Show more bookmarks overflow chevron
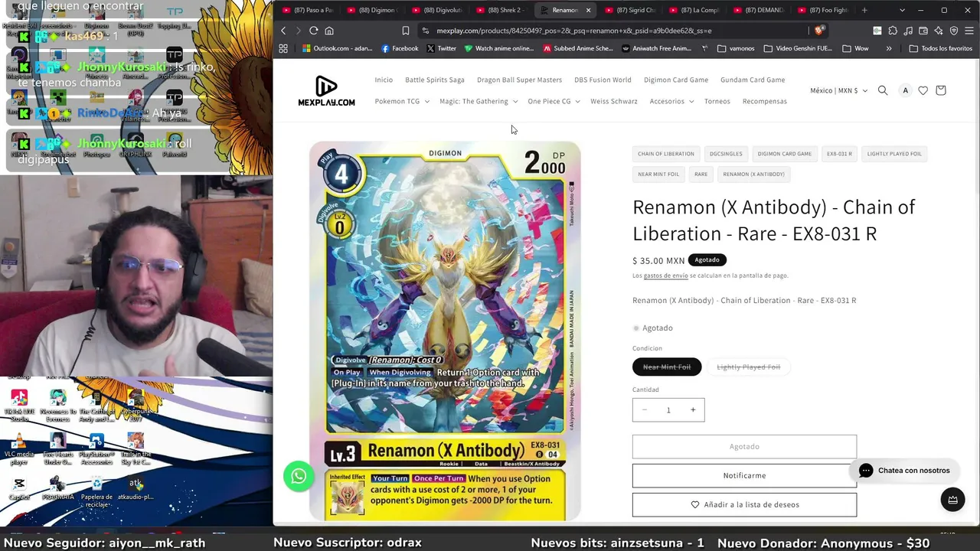 coord(889,48)
